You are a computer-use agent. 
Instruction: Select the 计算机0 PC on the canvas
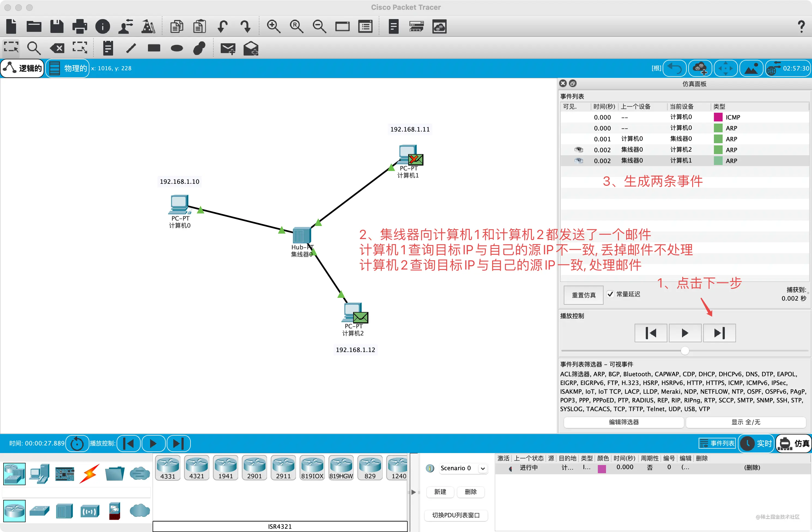[x=179, y=204]
